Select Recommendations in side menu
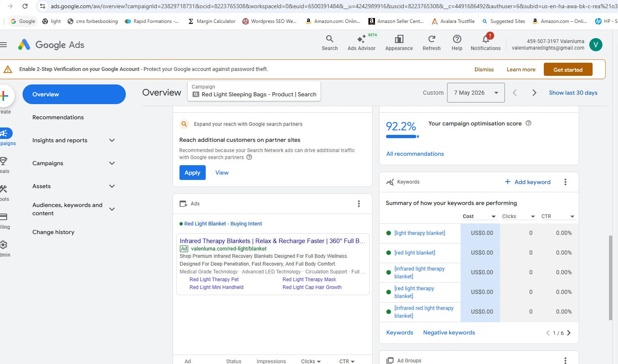 58,117
